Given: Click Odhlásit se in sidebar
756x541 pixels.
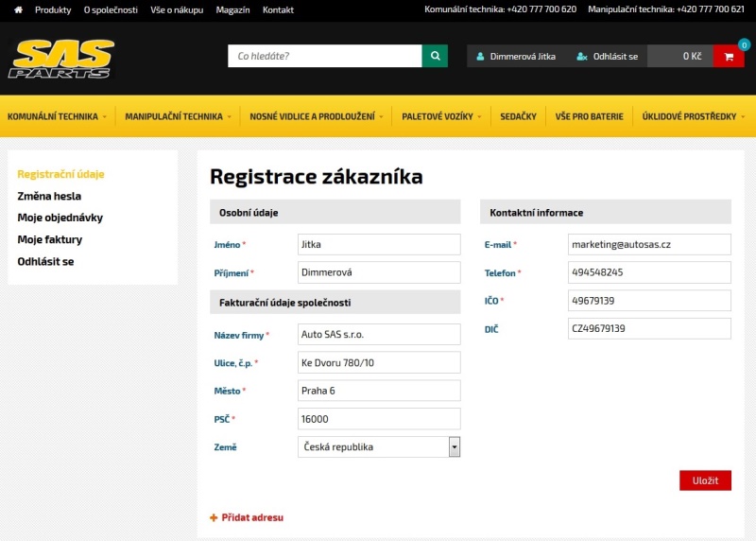Looking at the screenshot, I should click(x=45, y=262).
